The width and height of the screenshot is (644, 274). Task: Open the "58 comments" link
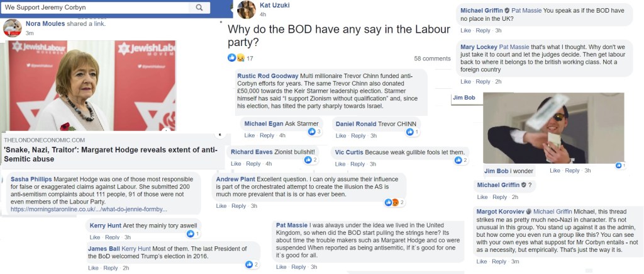(432, 59)
